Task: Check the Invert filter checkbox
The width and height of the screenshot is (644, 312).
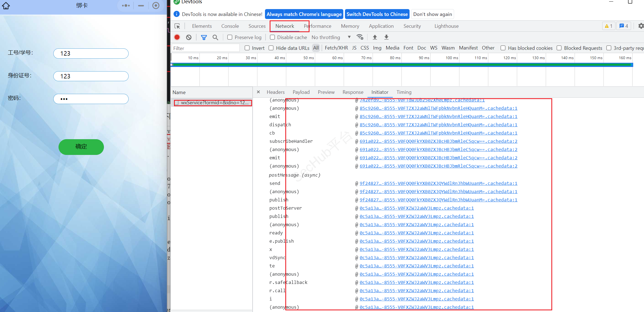Action: coord(247,48)
